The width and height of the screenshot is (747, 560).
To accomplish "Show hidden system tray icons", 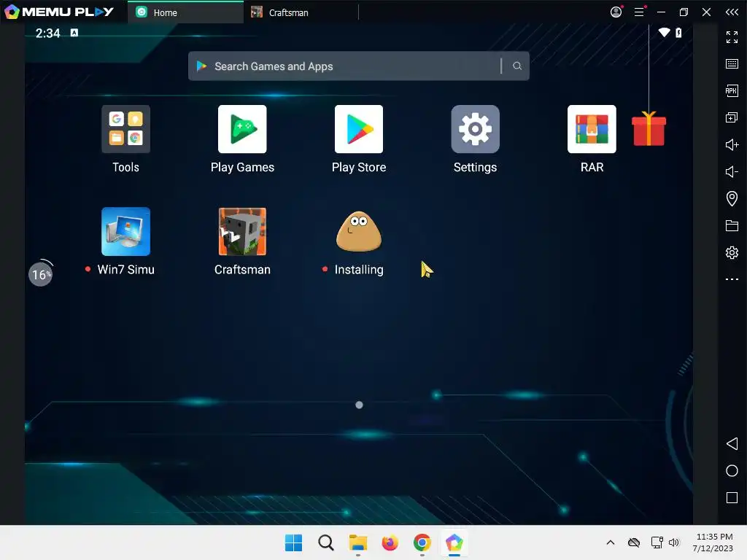I will (611, 542).
